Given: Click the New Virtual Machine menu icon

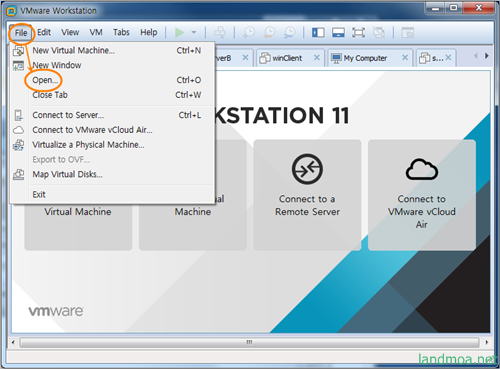Looking at the screenshot, I should [19, 51].
